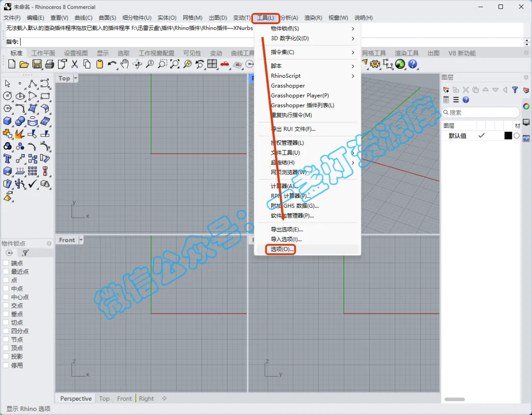This screenshot has width=532, height=415.
Task: Click the Copy icon in the toolbar
Action: click(87, 64)
